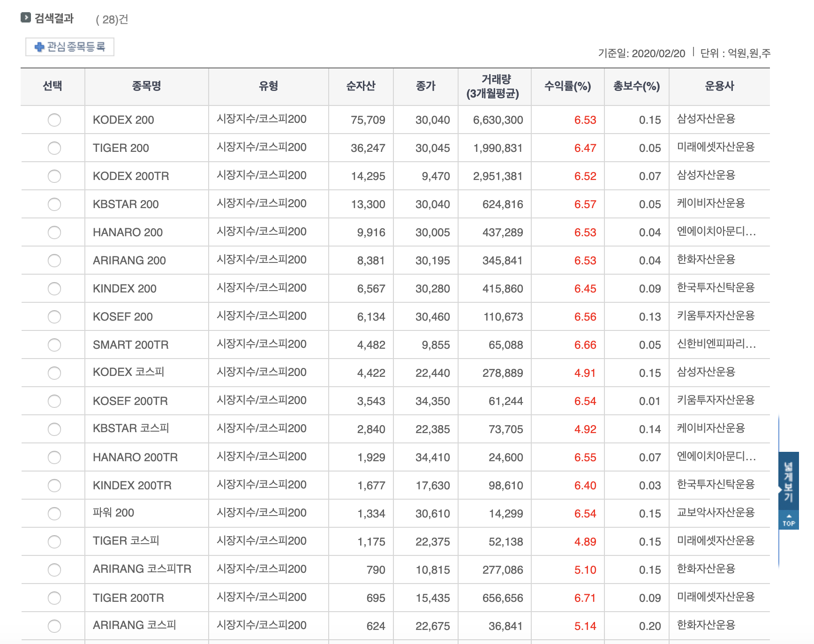814x644 pixels.
Task: Select the radio button for KODEX 200TR
Action: 54,176
